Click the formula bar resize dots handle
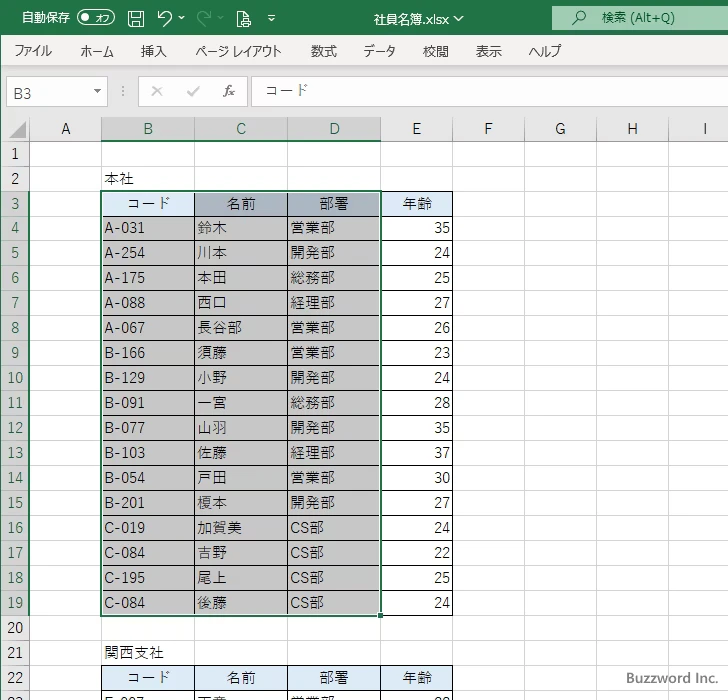728x700 pixels. coord(123,91)
